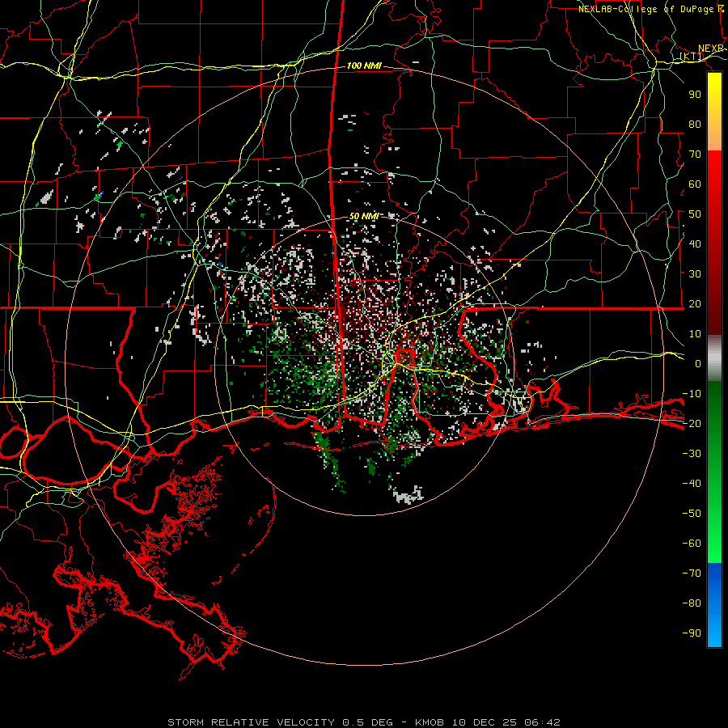Click the 10 value on the velocity scale
The width and height of the screenshot is (728, 728).
point(695,334)
